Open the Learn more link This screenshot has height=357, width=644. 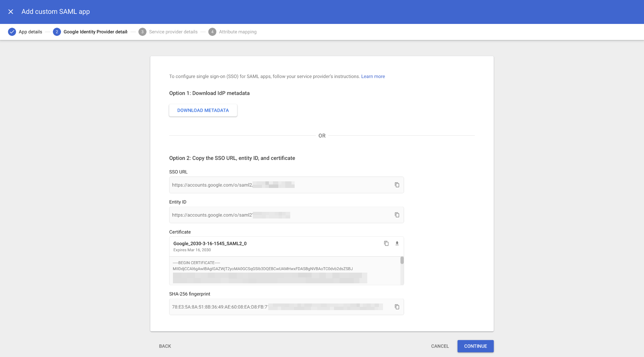point(373,76)
